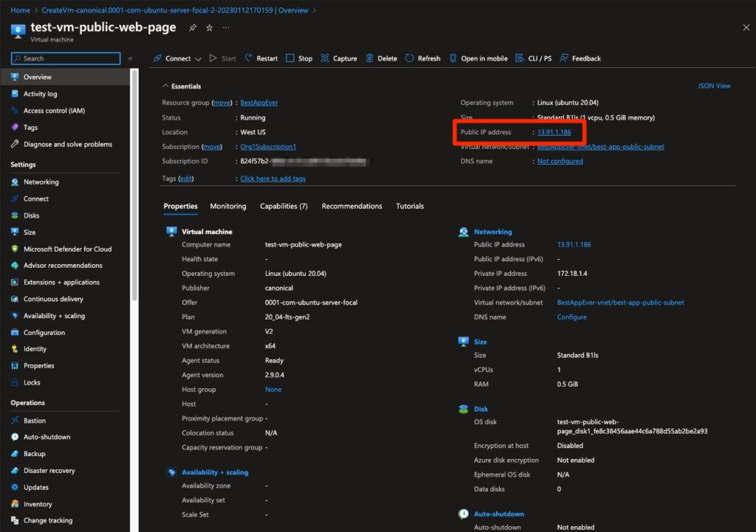Click DNS name Not configured link

pyautogui.click(x=560, y=161)
